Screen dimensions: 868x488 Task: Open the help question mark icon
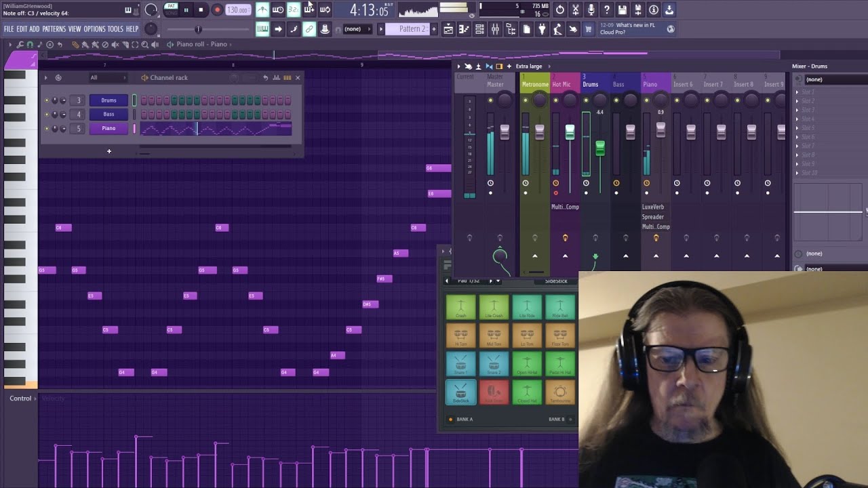click(x=607, y=9)
